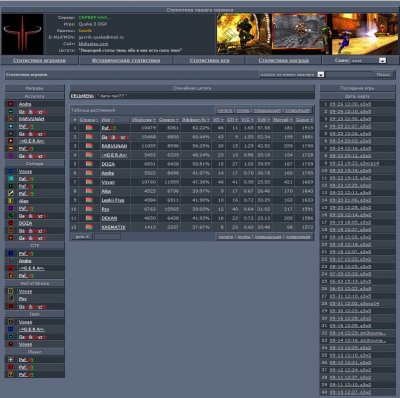Click country flag in Leaki Frag row

point(89,200)
